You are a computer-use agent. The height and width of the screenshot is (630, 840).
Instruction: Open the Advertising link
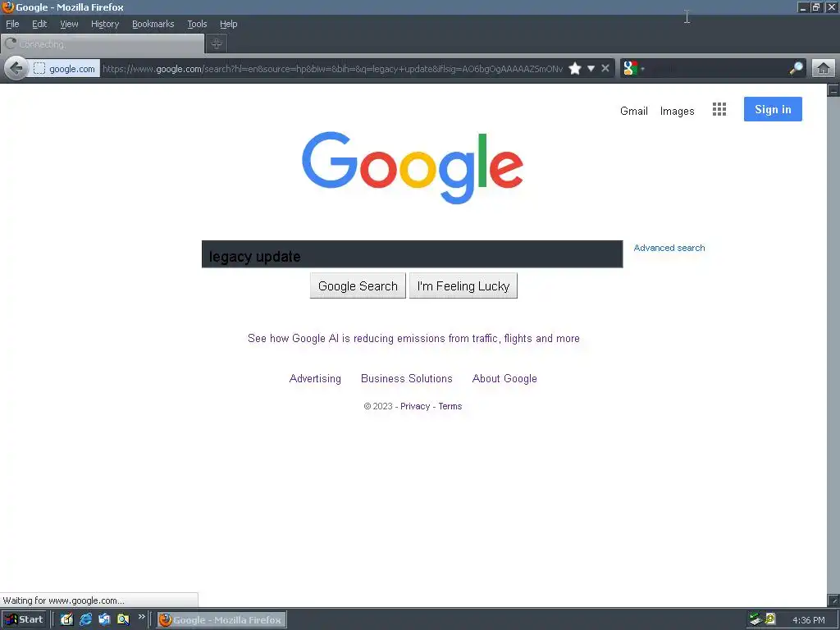point(315,379)
